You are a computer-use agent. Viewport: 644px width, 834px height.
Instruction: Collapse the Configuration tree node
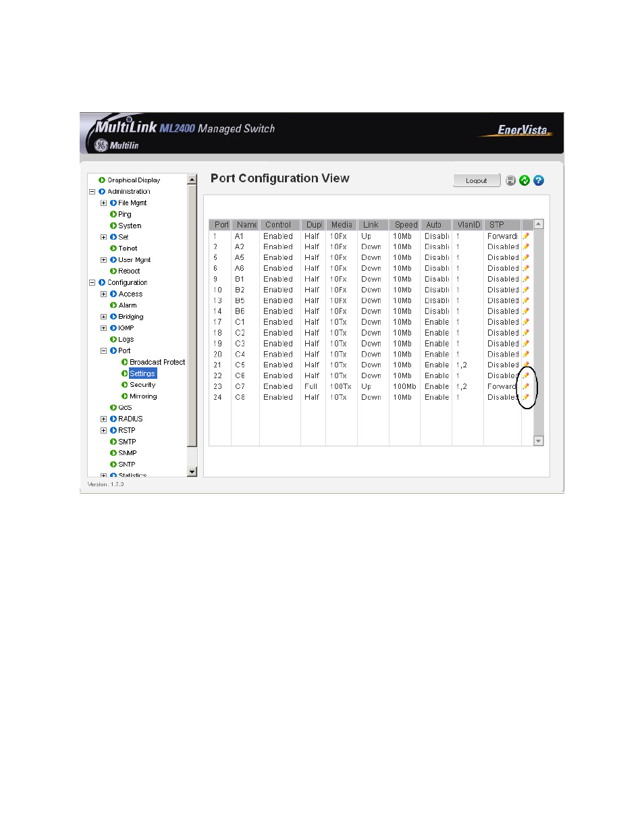tap(92, 283)
